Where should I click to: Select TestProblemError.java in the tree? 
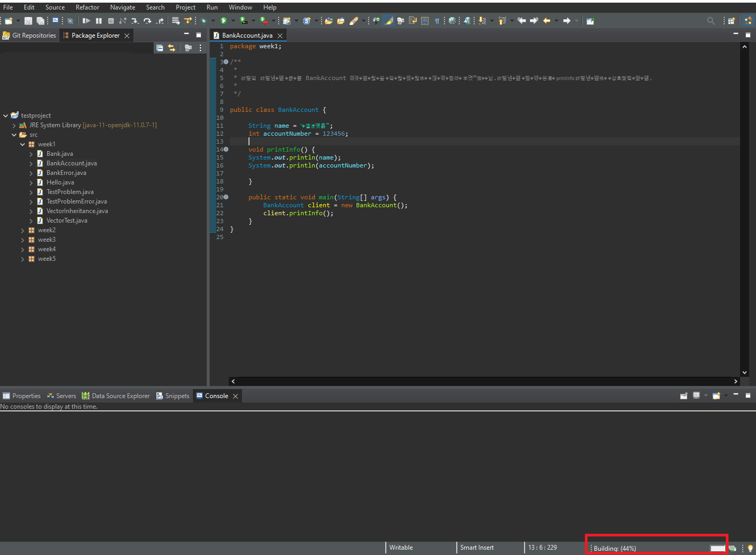pos(72,201)
